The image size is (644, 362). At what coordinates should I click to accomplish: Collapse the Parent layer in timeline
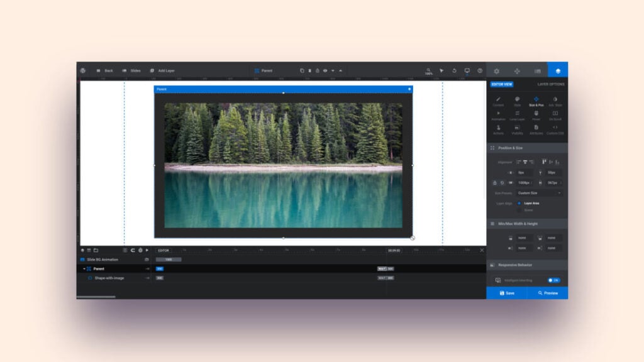84,268
